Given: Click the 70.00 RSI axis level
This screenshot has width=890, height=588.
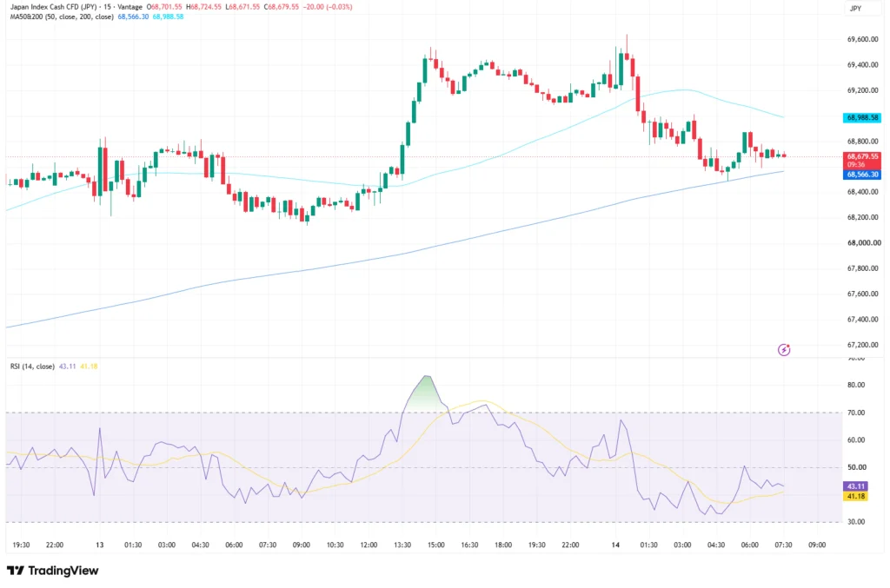Looking at the screenshot, I should 856,413.
